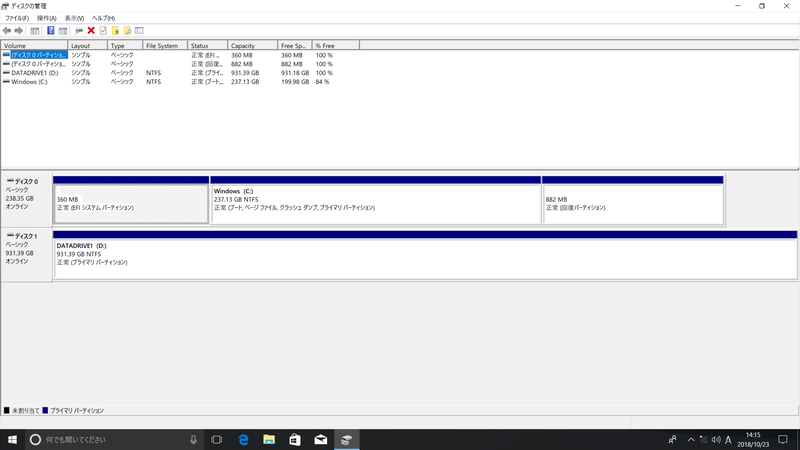800x450 pixels.
Task: Open the Action Center notification icon
Action: pyautogui.click(x=783, y=439)
